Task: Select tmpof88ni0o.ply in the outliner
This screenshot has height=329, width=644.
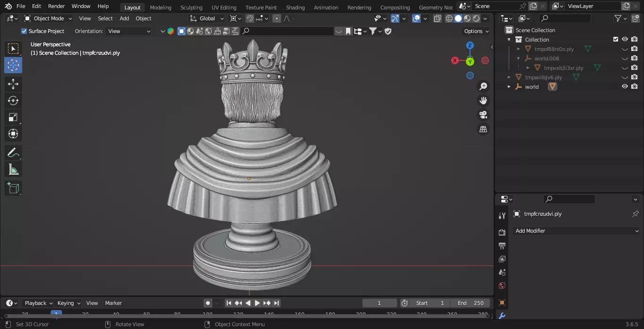Action: pos(554,49)
